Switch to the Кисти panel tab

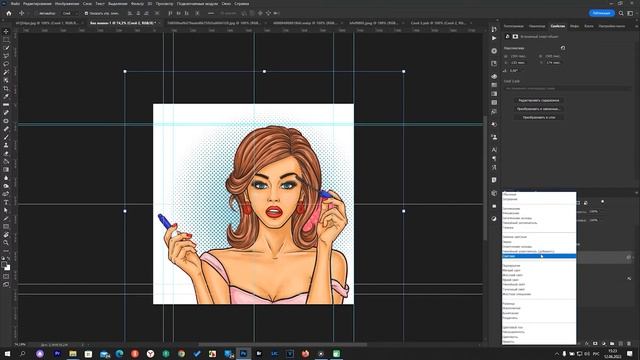pyautogui.click(x=589, y=26)
